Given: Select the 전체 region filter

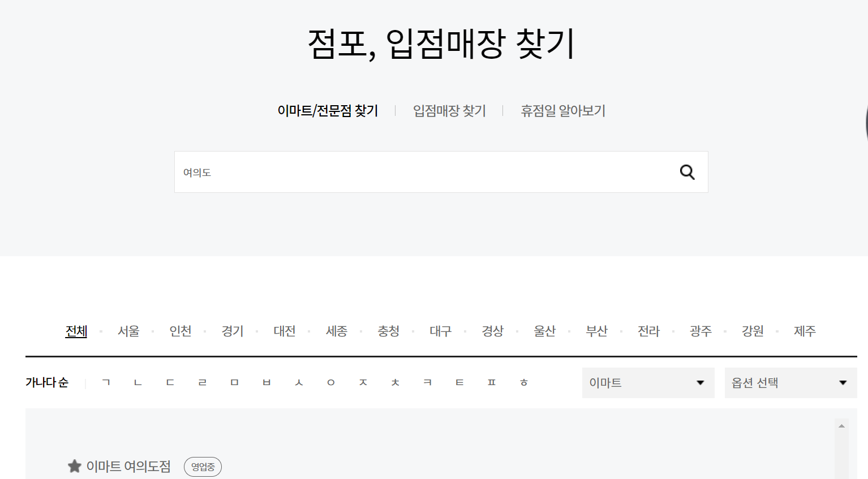Looking at the screenshot, I should [76, 331].
